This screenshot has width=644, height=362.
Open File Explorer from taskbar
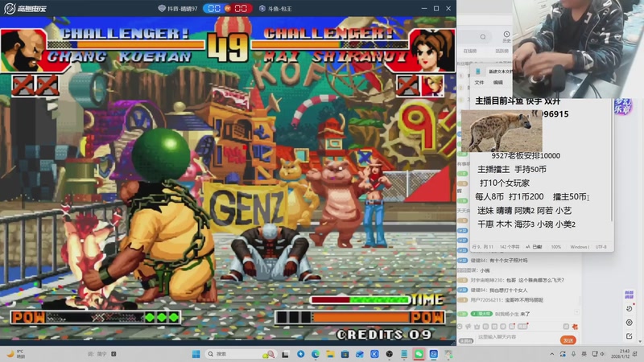(x=330, y=354)
